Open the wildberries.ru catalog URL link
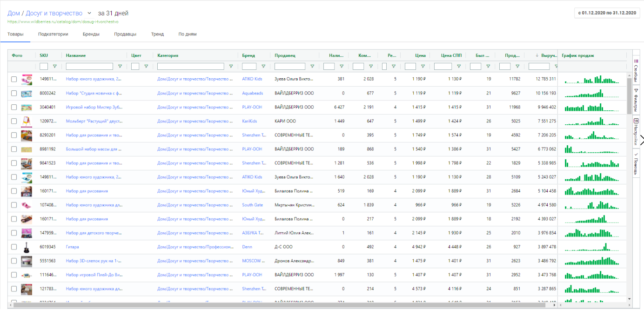Screen dimensions: 644x310 [x=63, y=22]
